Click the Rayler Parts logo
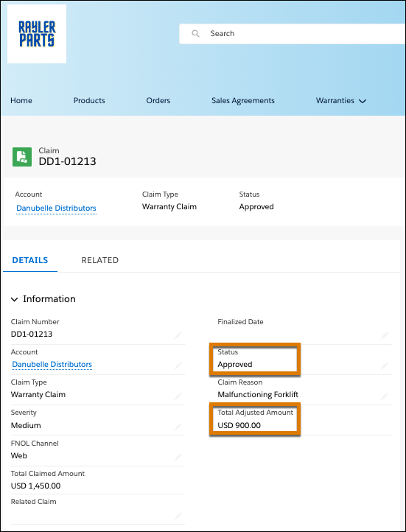The image size is (406, 532). pyautogui.click(x=37, y=34)
